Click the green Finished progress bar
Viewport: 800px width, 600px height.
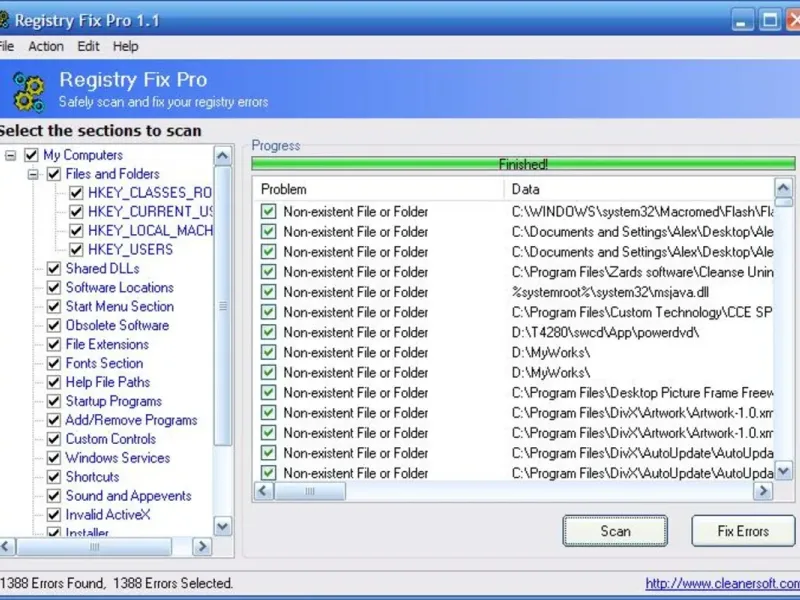coord(523,164)
